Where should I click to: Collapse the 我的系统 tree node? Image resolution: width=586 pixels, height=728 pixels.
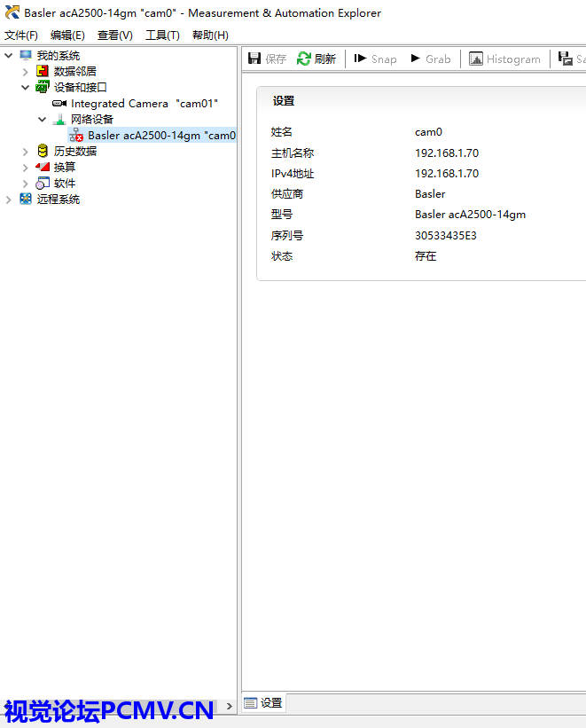(x=9, y=56)
